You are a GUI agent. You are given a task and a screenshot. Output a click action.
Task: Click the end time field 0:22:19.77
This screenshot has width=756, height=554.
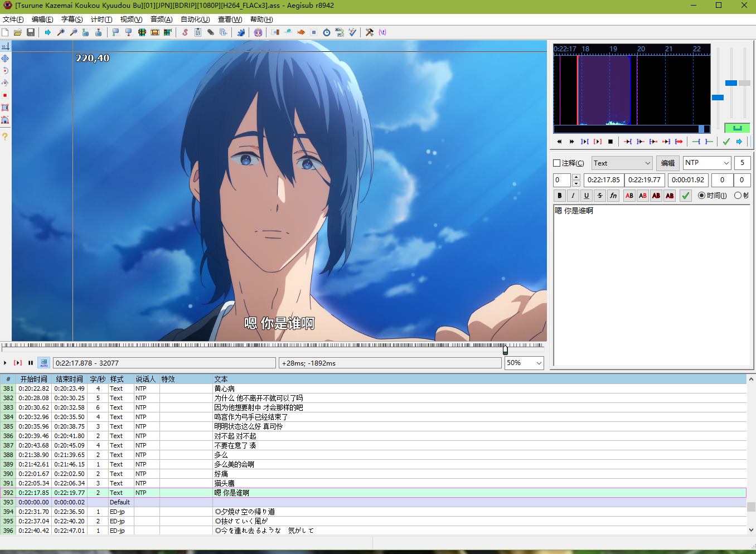pyautogui.click(x=644, y=180)
